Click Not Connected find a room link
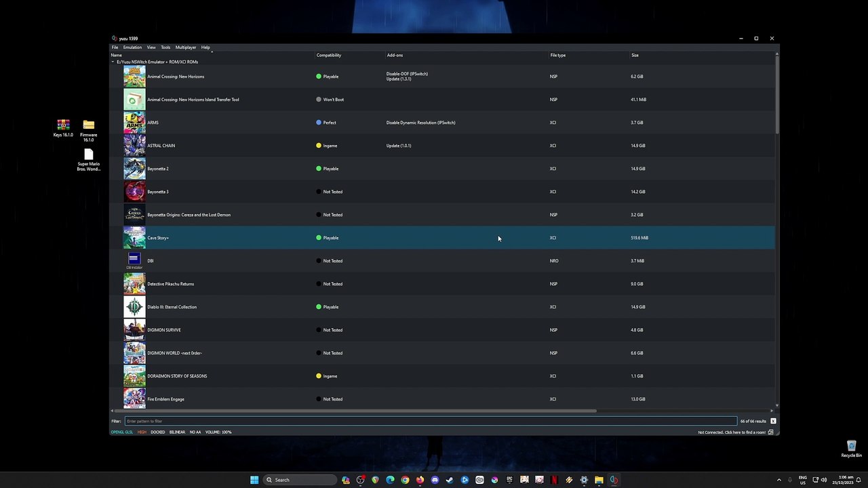868x488 pixels. click(732, 432)
